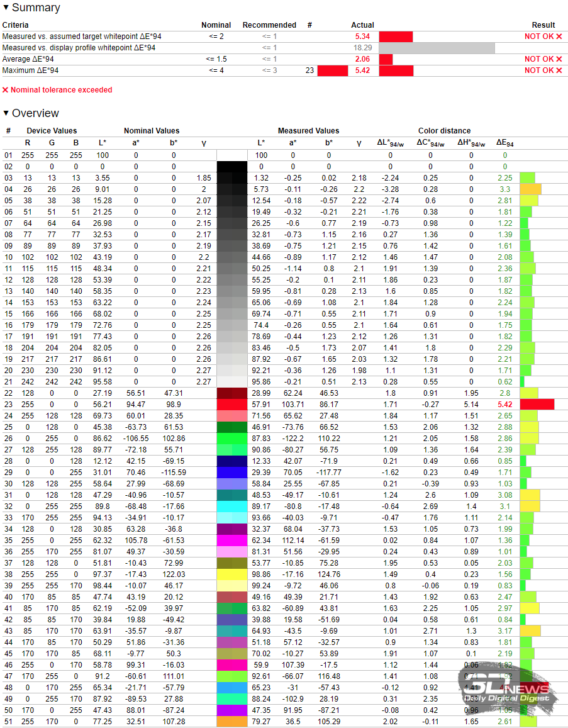The width and height of the screenshot is (568, 728).
Task: Click the Result column header
Action: point(543,25)
